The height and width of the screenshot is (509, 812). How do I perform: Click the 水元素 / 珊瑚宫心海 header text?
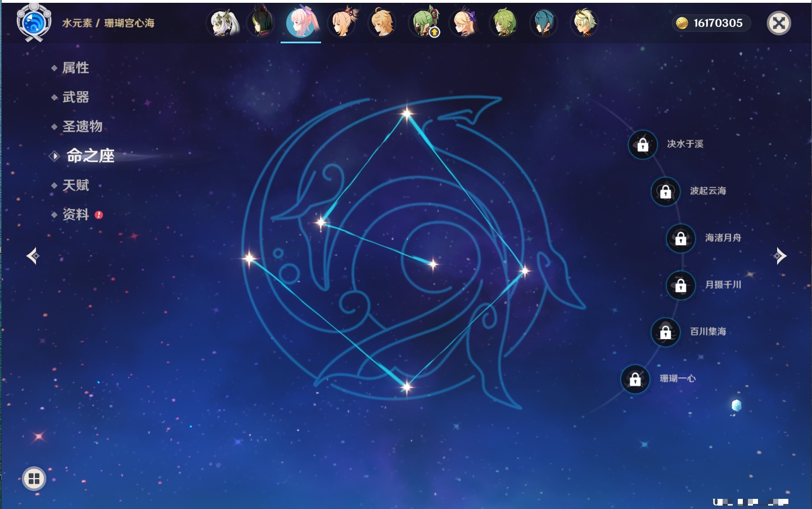click(x=108, y=23)
